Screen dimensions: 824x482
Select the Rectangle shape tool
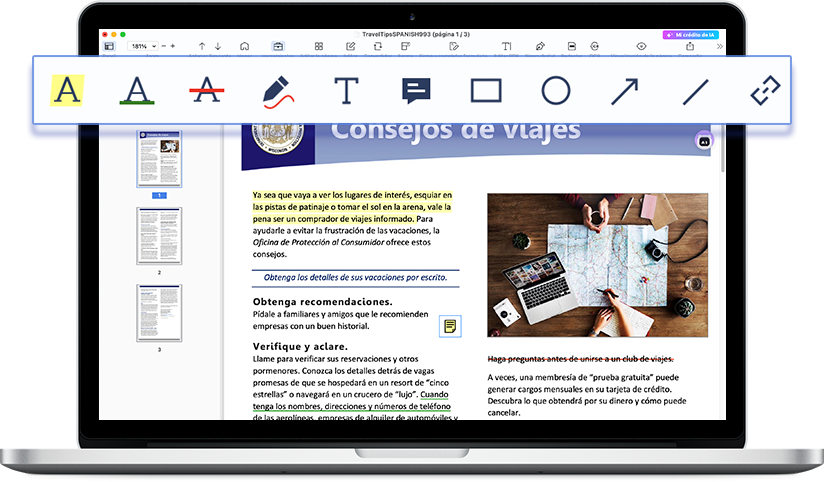tap(486, 90)
